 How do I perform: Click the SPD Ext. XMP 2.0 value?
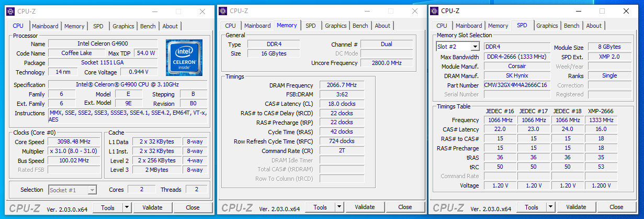609,57
